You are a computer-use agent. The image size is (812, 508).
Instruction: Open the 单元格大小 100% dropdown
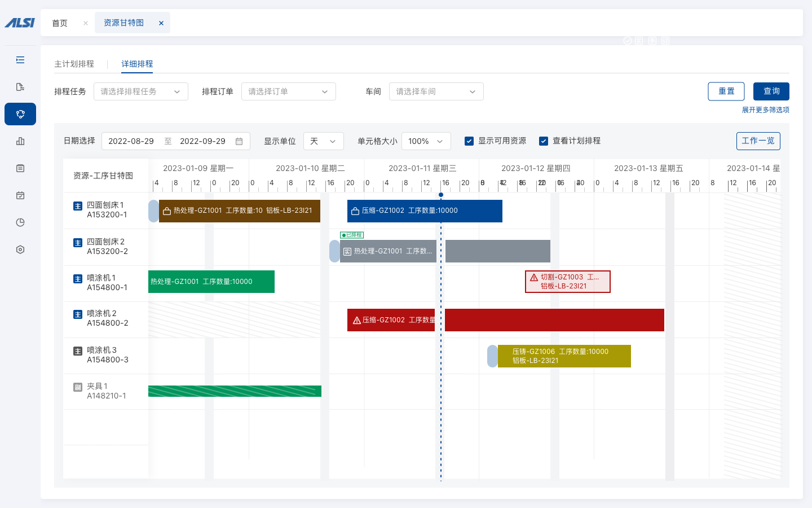click(x=426, y=141)
